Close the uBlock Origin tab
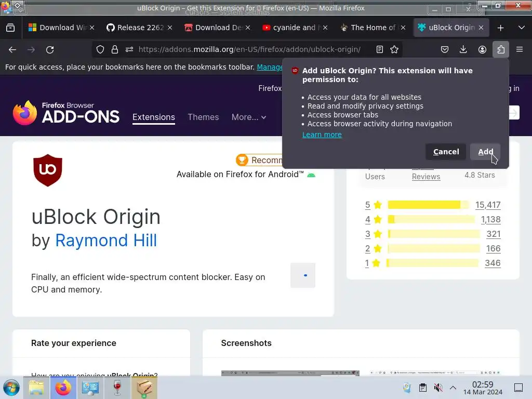Screen dimensions: 532x399 (x=481, y=28)
